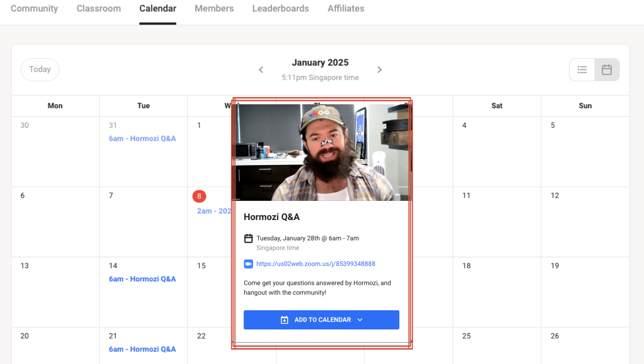Open the Community tab
Image resolution: width=644 pixels, height=364 pixels.
[x=34, y=8]
